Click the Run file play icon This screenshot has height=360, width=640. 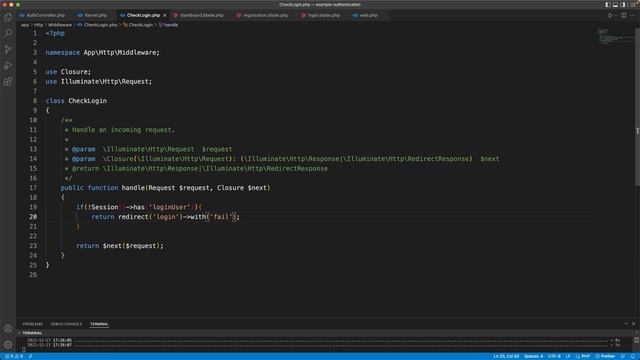coord(610,16)
